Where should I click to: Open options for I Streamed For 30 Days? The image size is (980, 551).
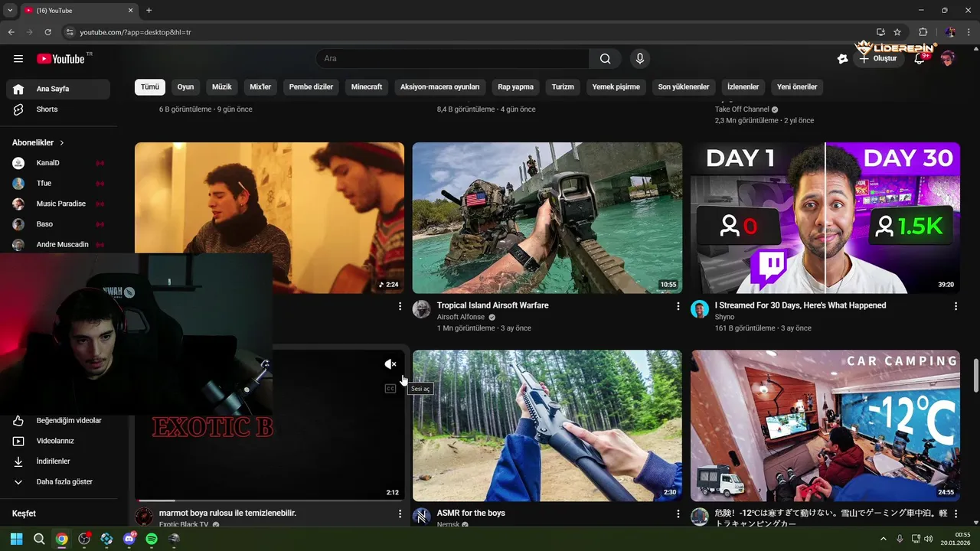[x=955, y=306]
